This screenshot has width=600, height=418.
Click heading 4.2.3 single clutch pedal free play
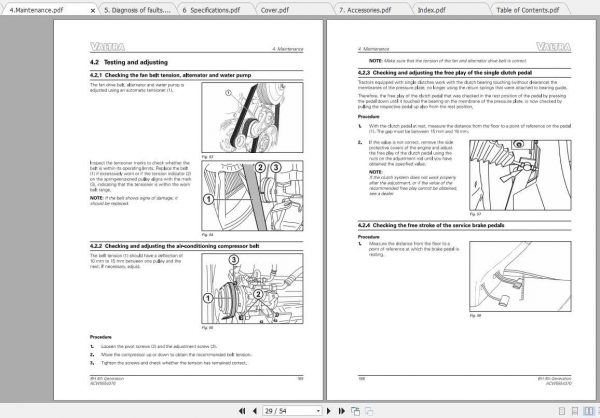tap(445, 72)
